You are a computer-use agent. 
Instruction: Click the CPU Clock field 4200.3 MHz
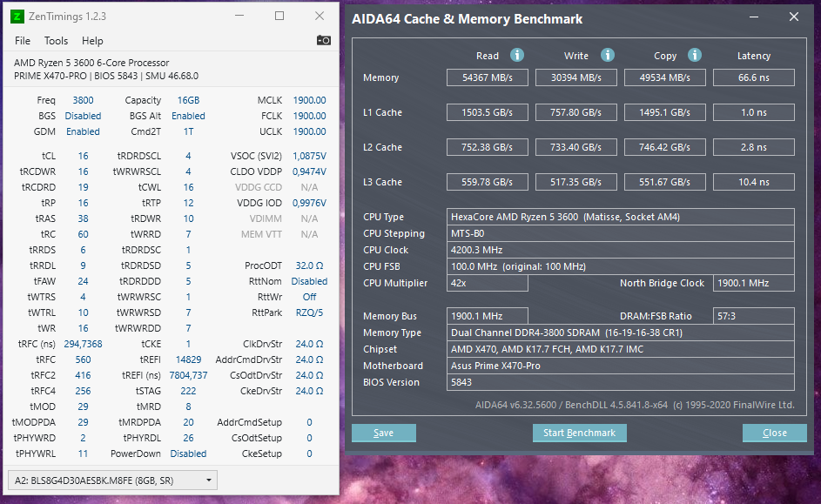pos(621,250)
